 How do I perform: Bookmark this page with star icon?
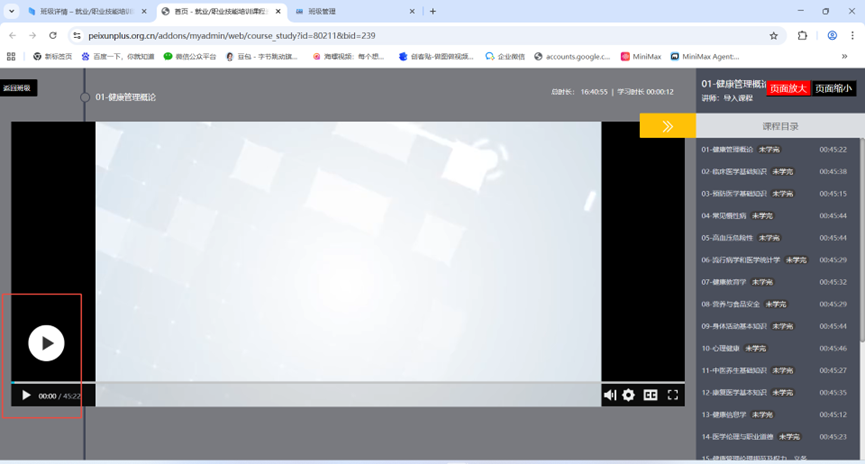tap(773, 35)
